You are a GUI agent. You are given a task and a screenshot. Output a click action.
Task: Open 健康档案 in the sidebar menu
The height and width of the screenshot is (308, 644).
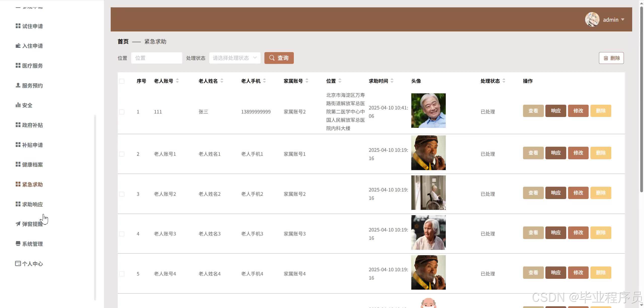point(32,165)
